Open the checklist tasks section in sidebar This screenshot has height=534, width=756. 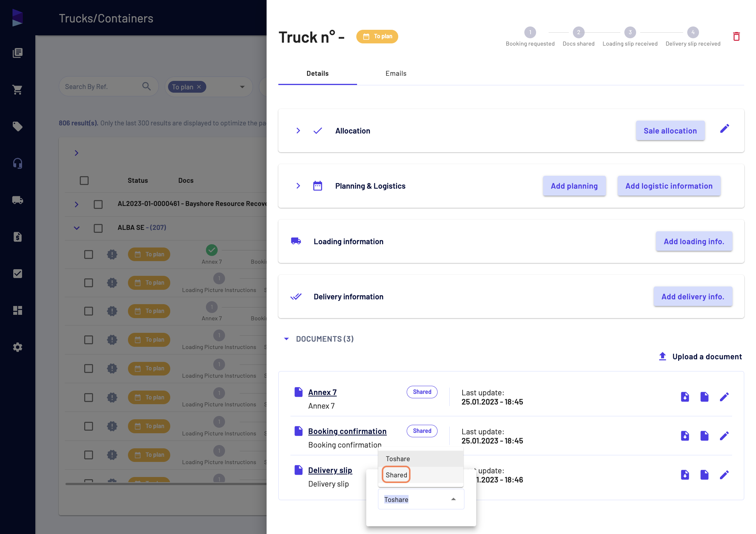[17, 274]
